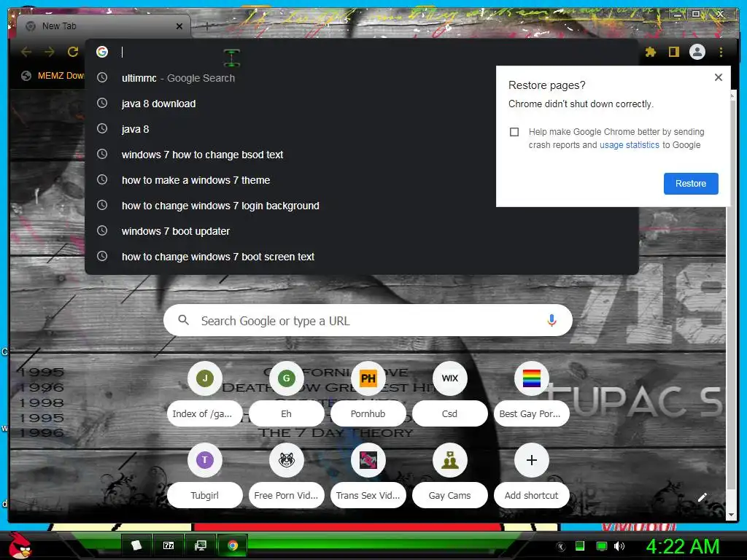Open the computer taskbar icon
Viewport: 747px width, 560px height.
(x=201, y=545)
